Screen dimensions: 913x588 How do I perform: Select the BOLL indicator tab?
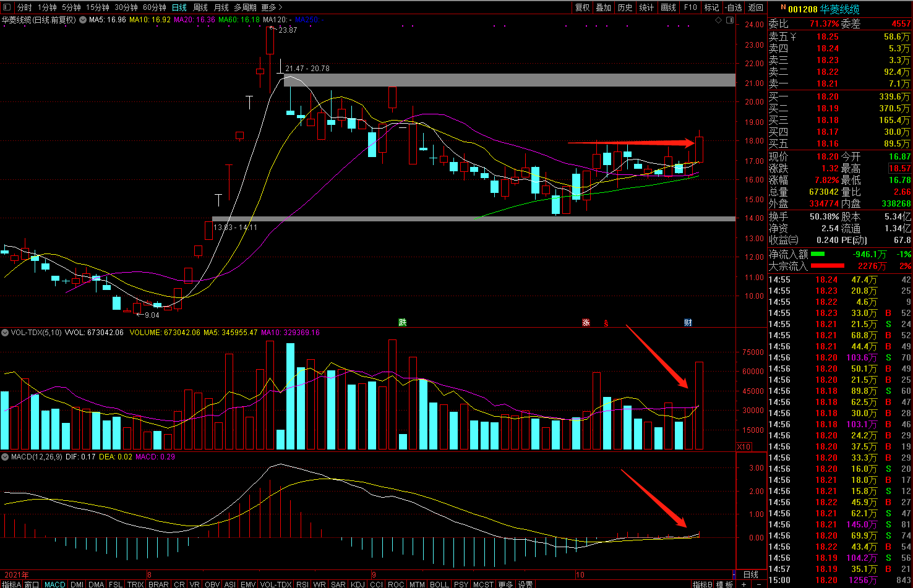440,584
